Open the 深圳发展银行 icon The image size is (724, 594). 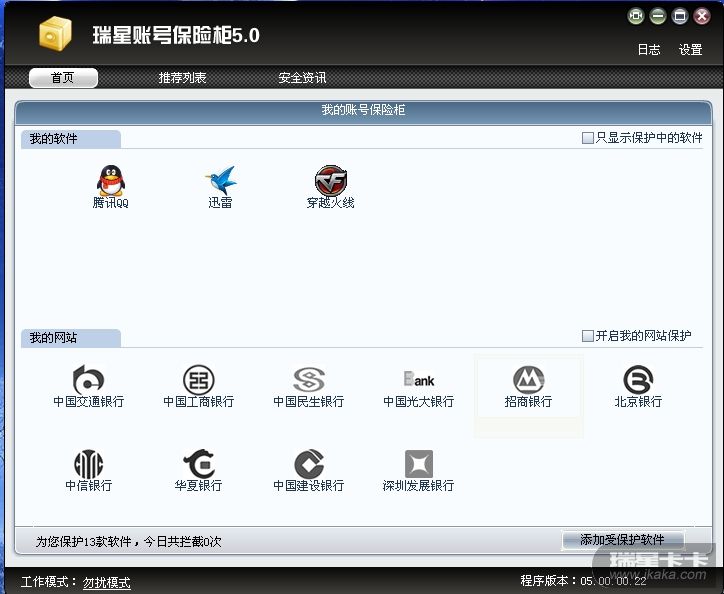click(x=419, y=463)
